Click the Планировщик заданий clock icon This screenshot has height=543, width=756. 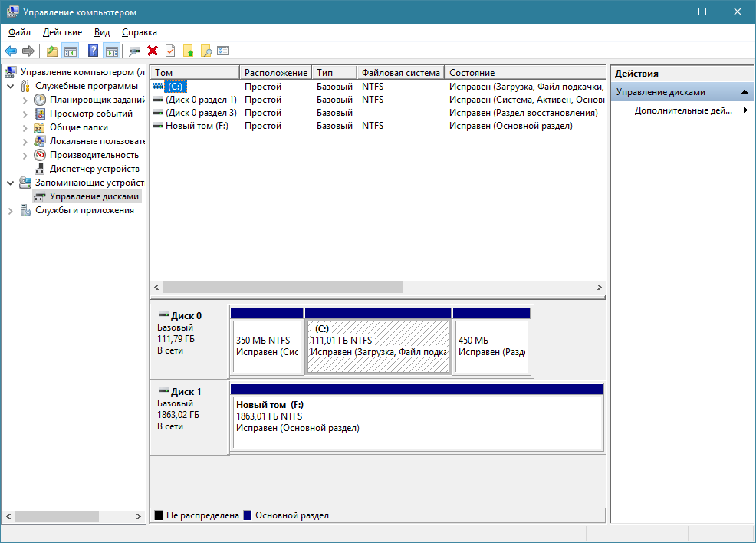(40, 100)
